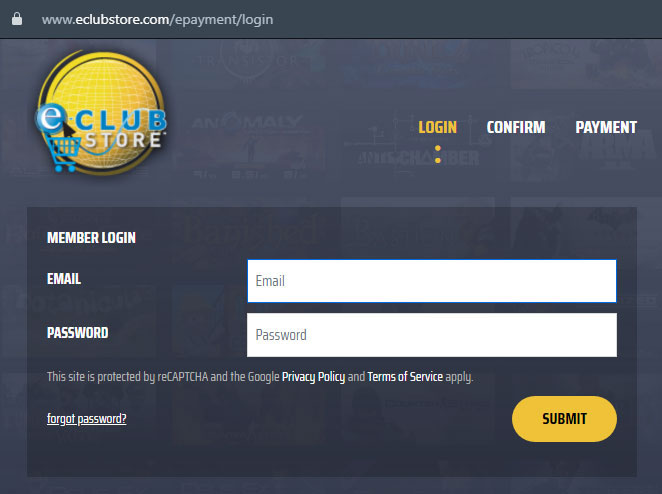662x494 pixels.
Task: Open the Google Privacy Policy link
Action: pyautogui.click(x=313, y=377)
